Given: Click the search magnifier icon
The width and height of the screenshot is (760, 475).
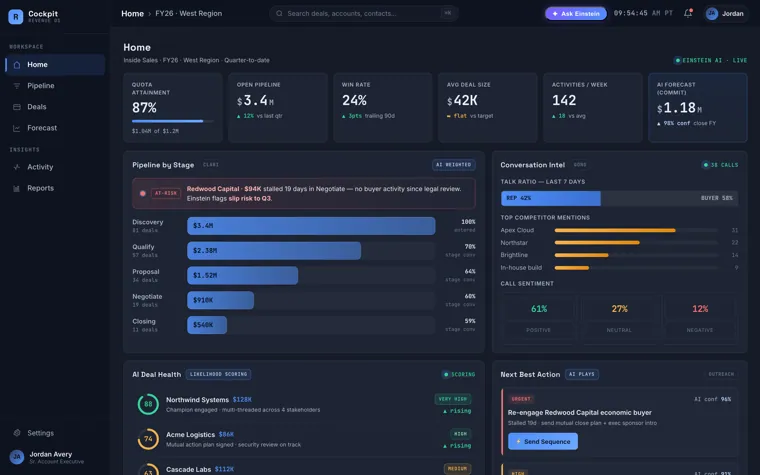Looking at the screenshot, I should 279,14.
